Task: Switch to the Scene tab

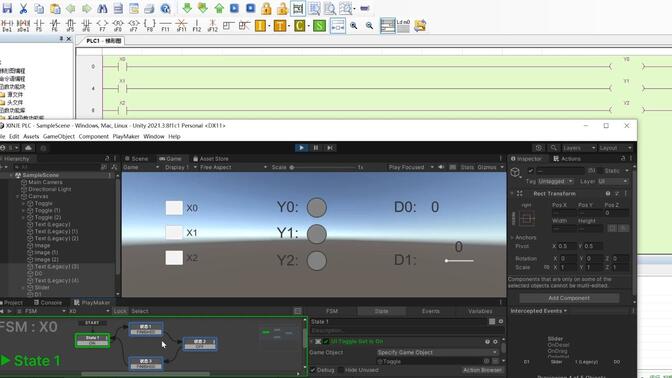Action: 136,159
